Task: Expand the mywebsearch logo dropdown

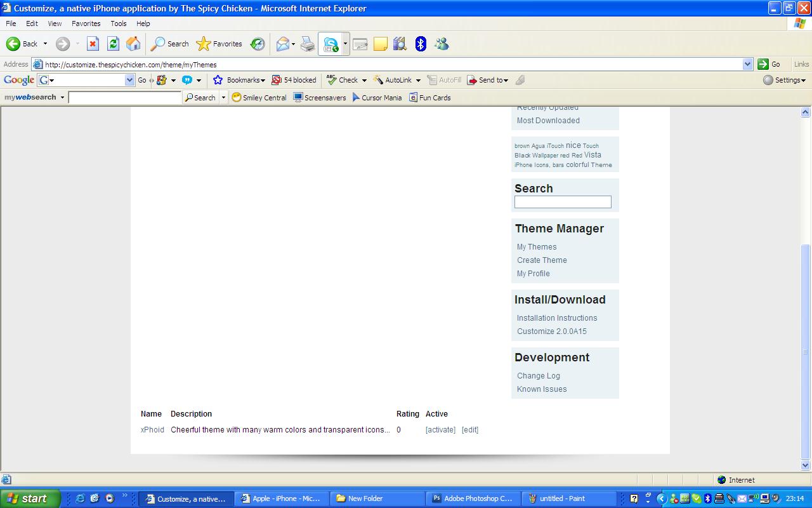Action: (62, 97)
